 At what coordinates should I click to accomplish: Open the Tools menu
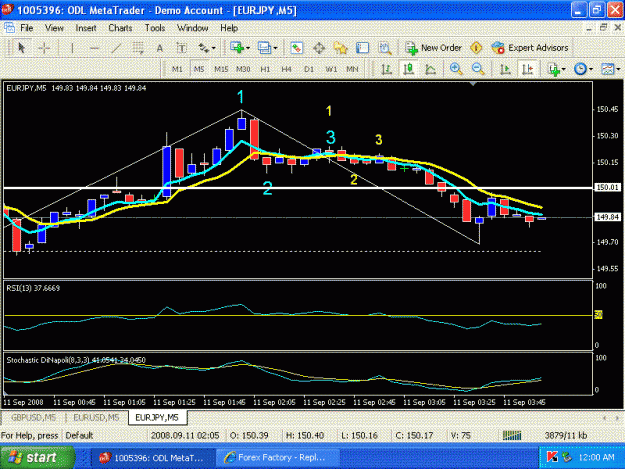tap(155, 28)
